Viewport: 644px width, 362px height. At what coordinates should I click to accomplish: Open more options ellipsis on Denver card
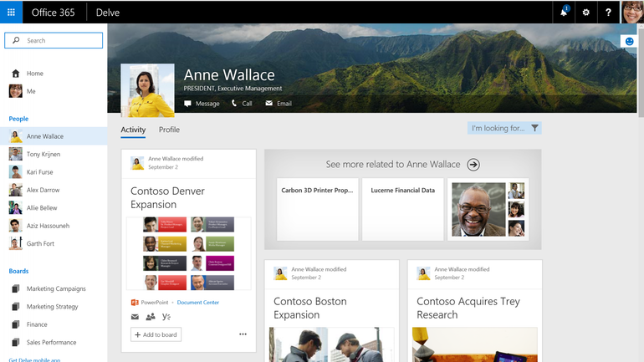click(x=243, y=334)
